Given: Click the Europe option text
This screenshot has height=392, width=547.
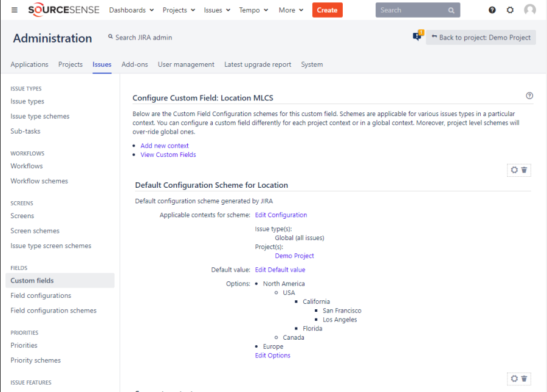Looking at the screenshot, I should click(x=273, y=346).
